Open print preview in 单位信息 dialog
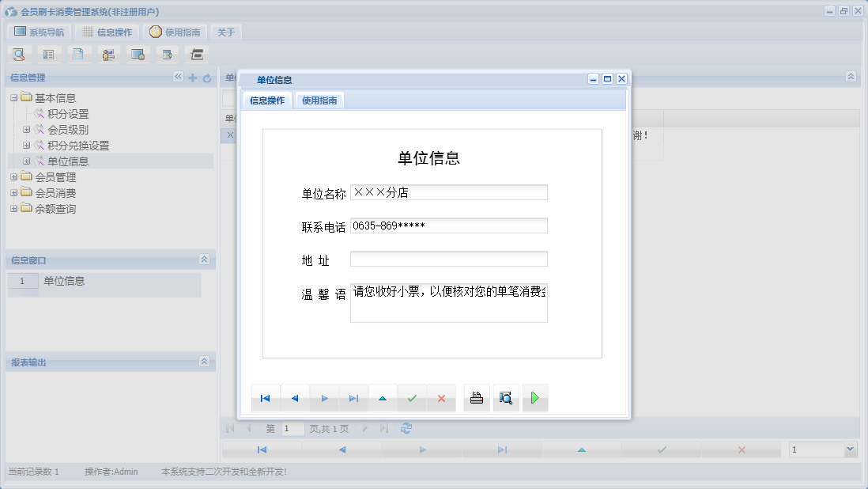868x489 pixels. 506,398
